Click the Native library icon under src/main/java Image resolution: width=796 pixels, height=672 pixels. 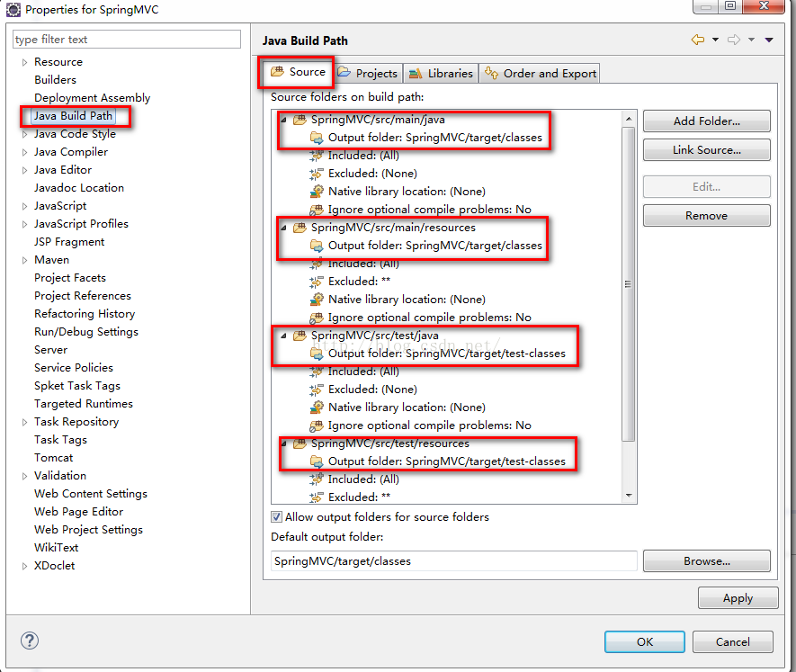[317, 192]
